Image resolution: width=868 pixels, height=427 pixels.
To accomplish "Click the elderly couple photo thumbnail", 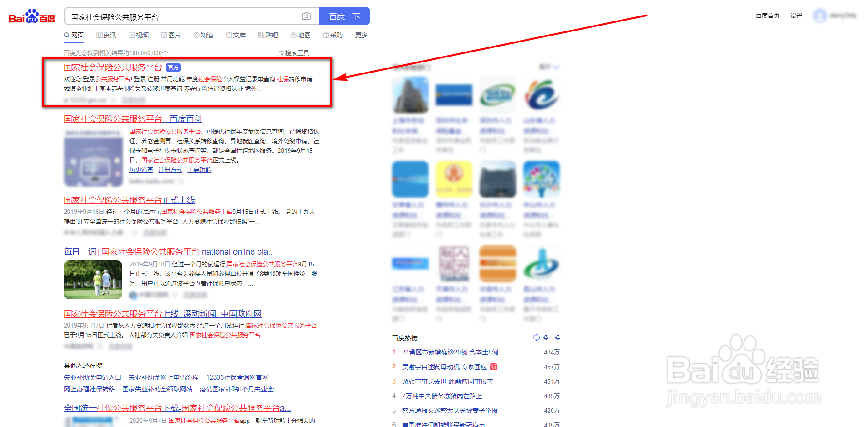I will coord(93,280).
